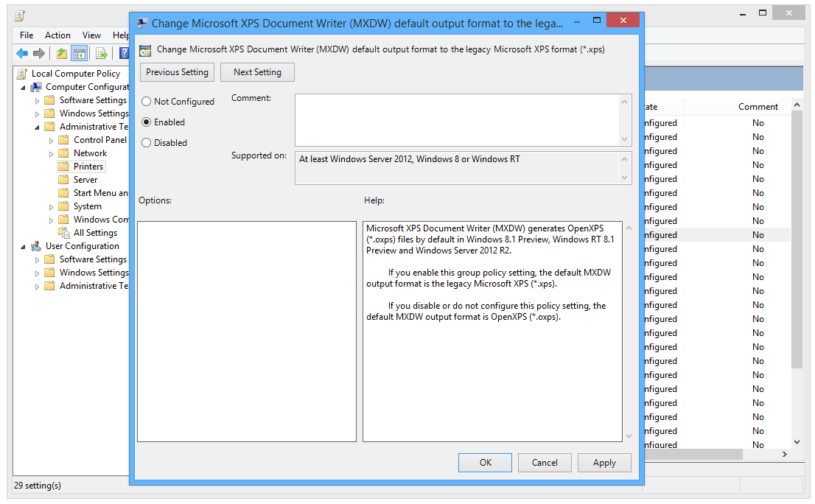
Task: Select the Disabled radio button
Action: coord(146,142)
